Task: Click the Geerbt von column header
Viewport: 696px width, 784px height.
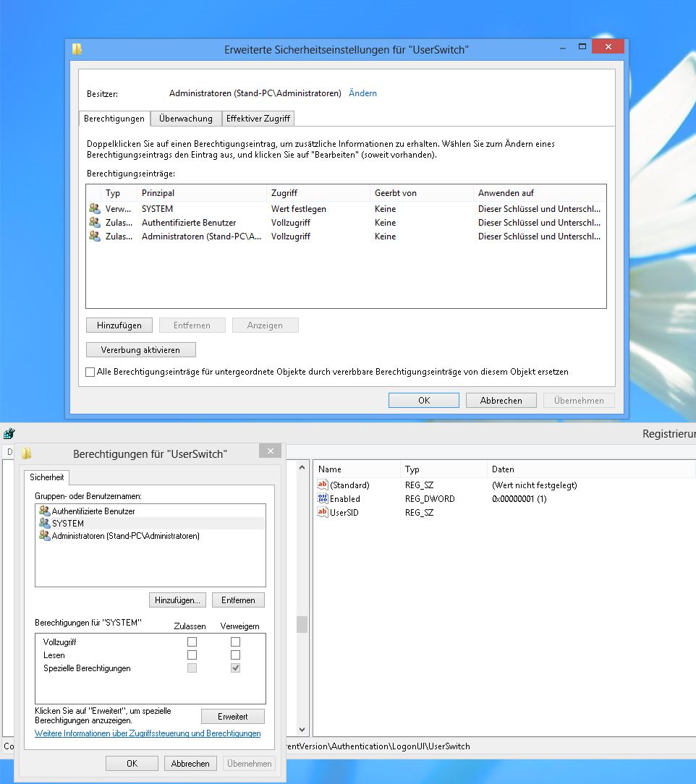Action: pos(422,193)
